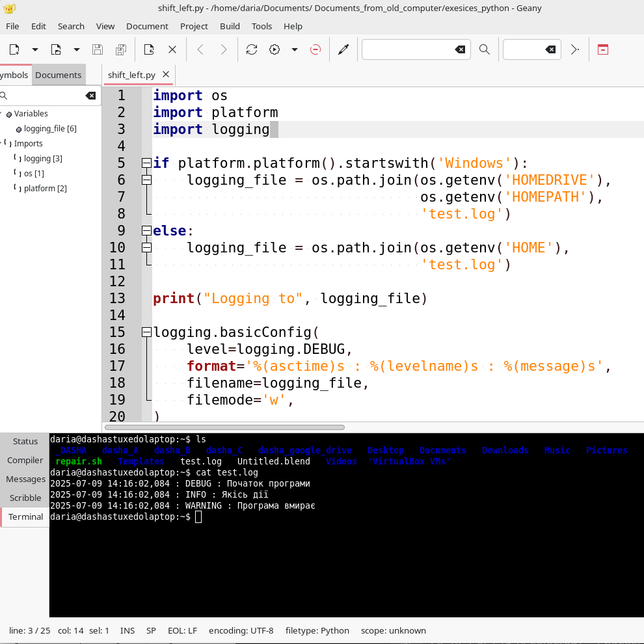This screenshot has width=644, height=644.
Task: Click line number 13 in the margin
Action: pos(117,298)
